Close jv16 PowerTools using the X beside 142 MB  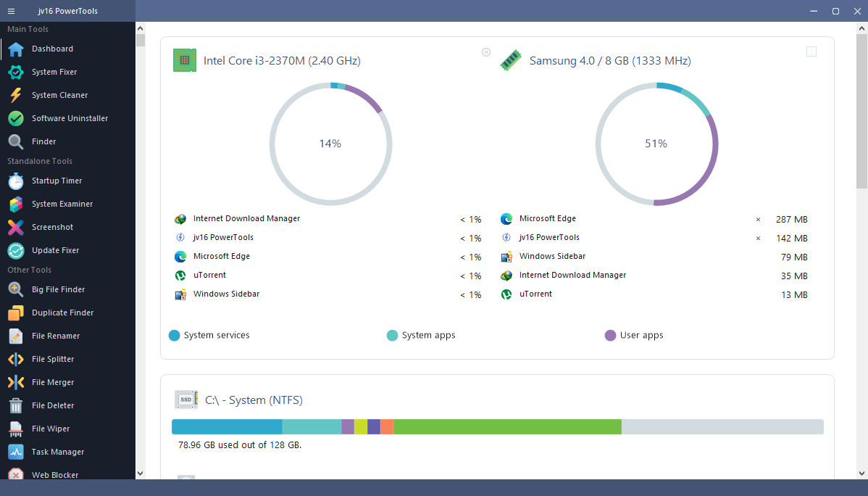pos(759,239)
